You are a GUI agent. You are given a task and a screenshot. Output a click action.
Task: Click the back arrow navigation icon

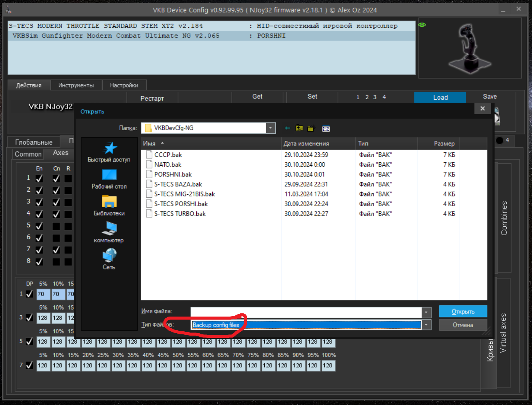(288, 128)
